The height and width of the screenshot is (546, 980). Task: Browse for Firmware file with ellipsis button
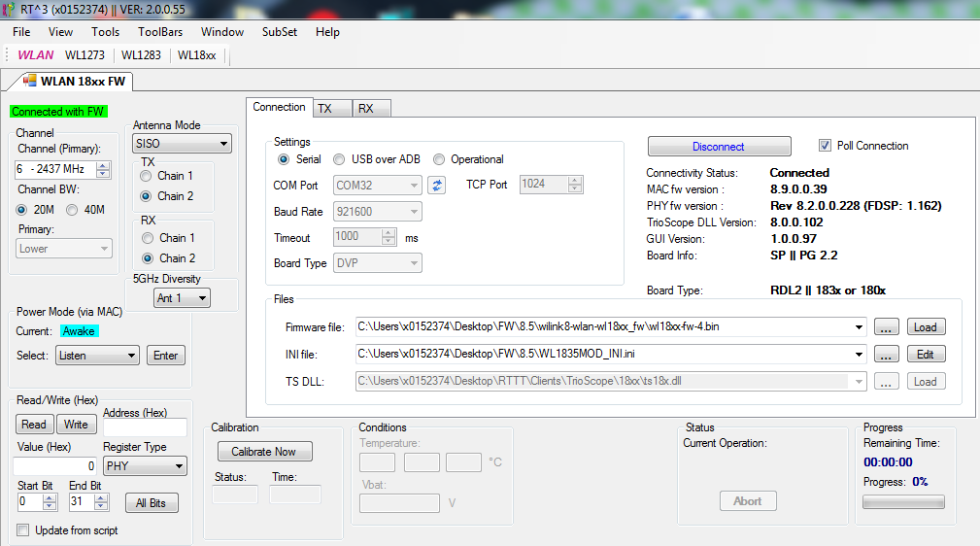click(886, 326)
